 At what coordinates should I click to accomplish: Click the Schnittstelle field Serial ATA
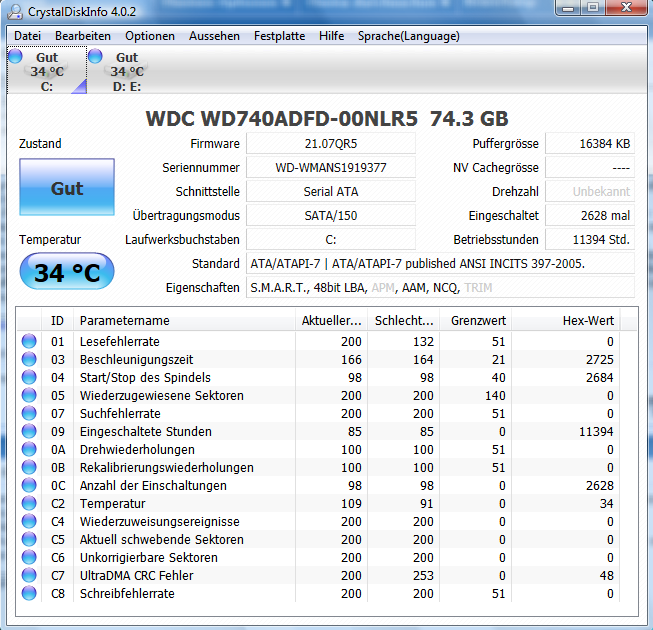[331, 192]
